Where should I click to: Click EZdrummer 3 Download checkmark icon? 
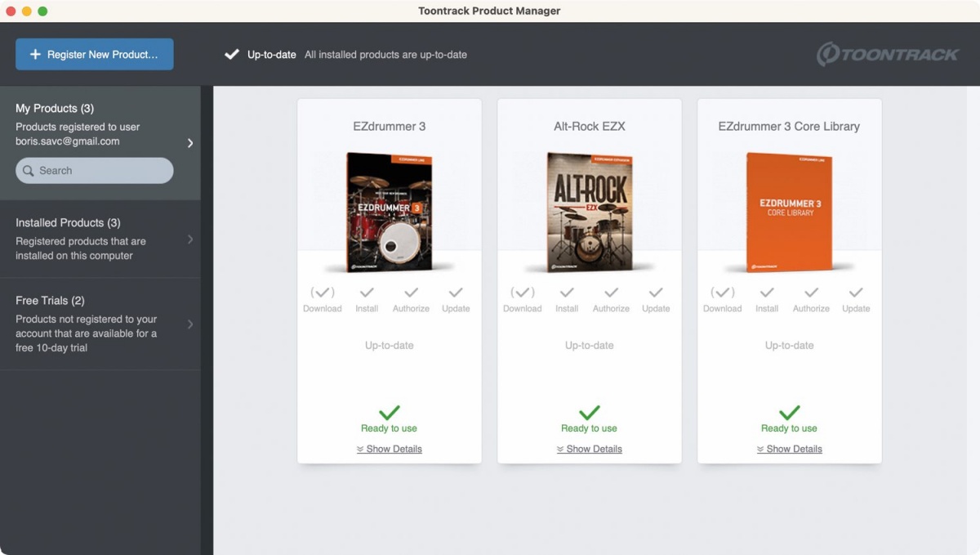click(x=323, y=292)
